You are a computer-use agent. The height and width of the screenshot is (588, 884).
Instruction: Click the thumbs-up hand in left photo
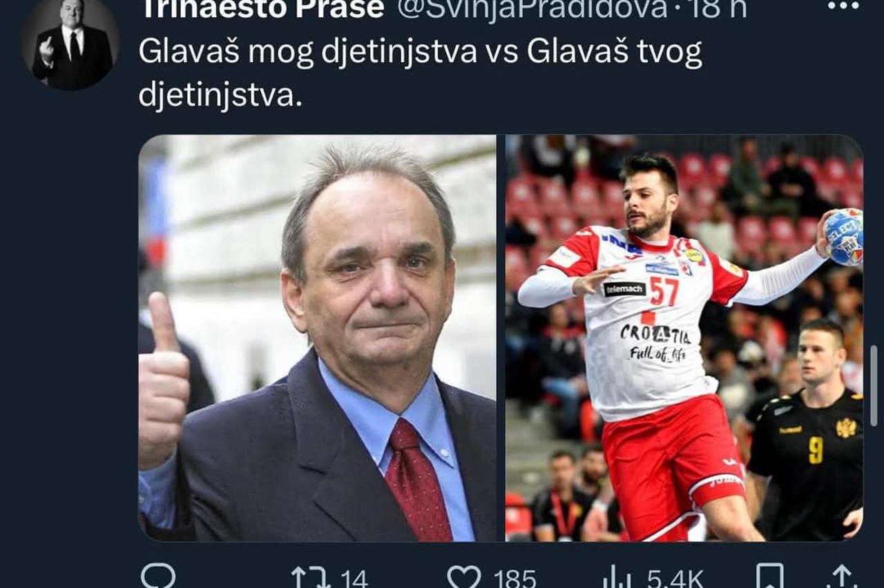163,383
